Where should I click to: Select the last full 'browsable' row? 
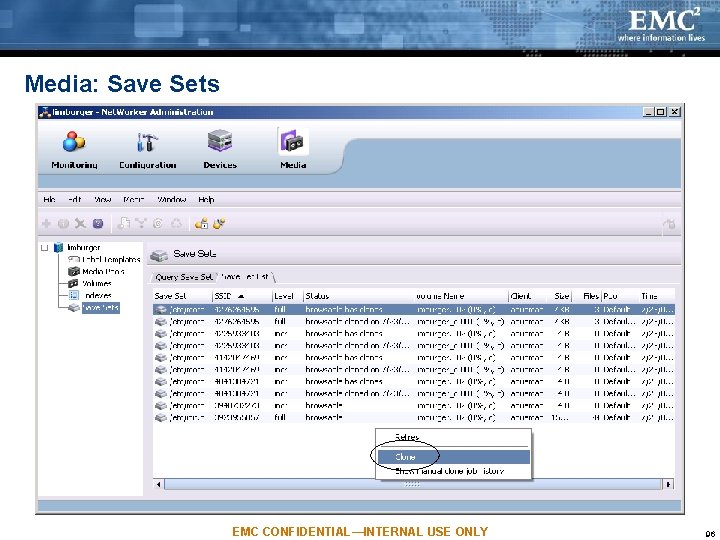pos(414,417)
